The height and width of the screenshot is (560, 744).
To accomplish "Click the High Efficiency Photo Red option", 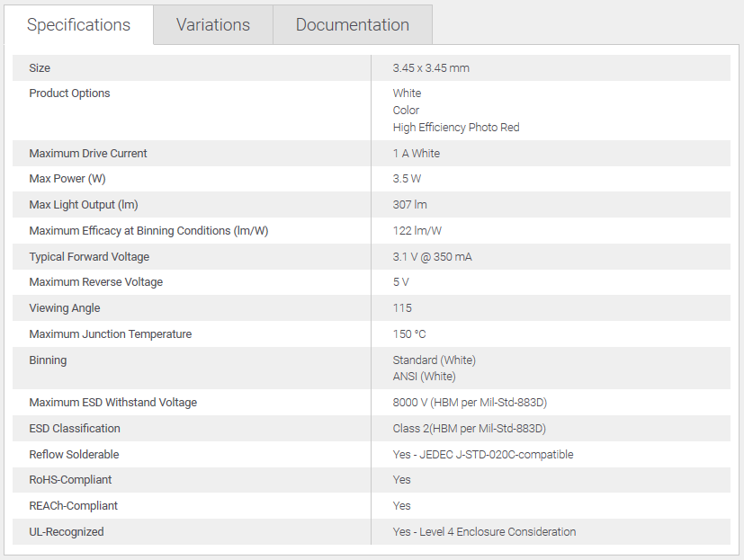I will point(456,128).
